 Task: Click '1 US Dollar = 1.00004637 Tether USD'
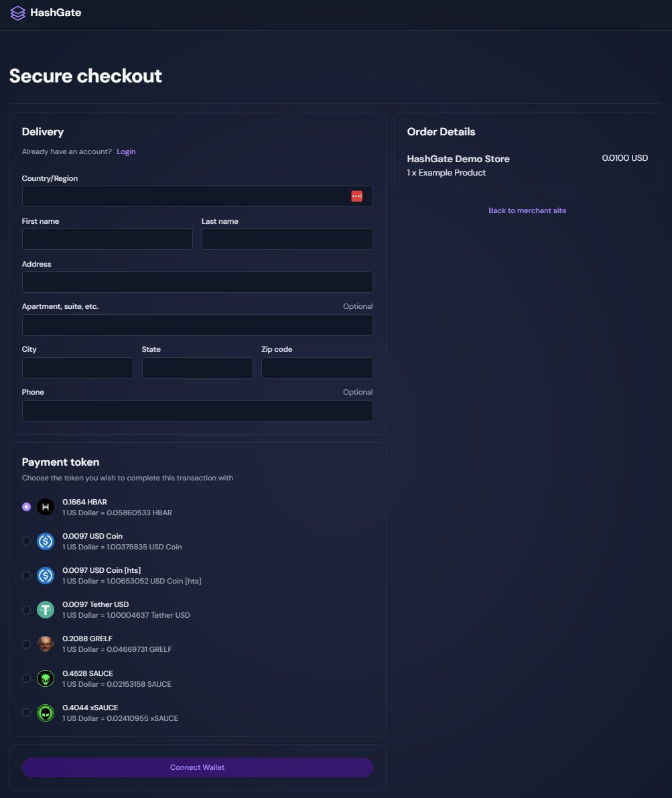pyautogui.click(x=126, y=615)
